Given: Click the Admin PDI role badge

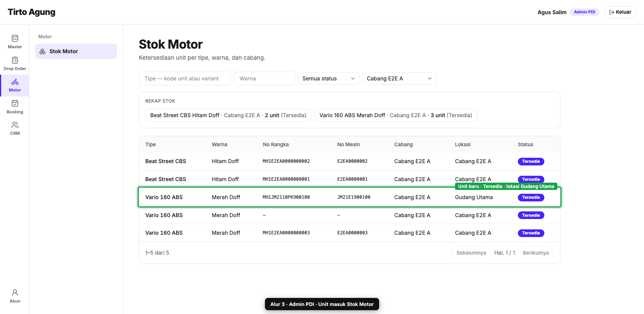Looking at the screenshot, I should click(585, 12).
